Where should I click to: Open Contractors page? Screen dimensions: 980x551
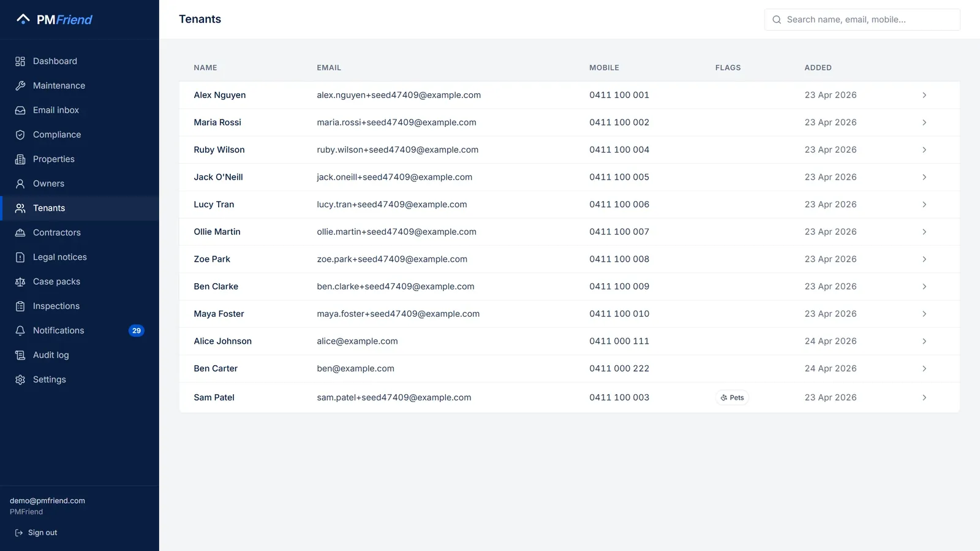(x=80, y=233)
